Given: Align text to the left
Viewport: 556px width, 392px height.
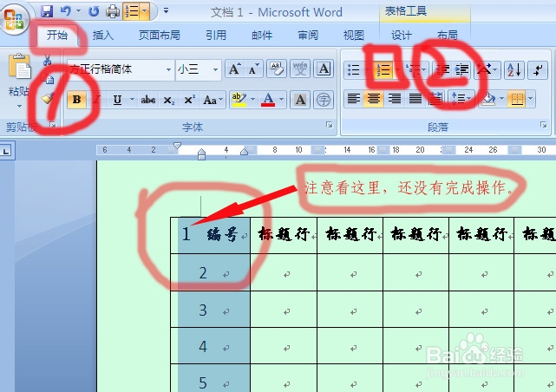Looking at the screenshot, I should (353, 98).
